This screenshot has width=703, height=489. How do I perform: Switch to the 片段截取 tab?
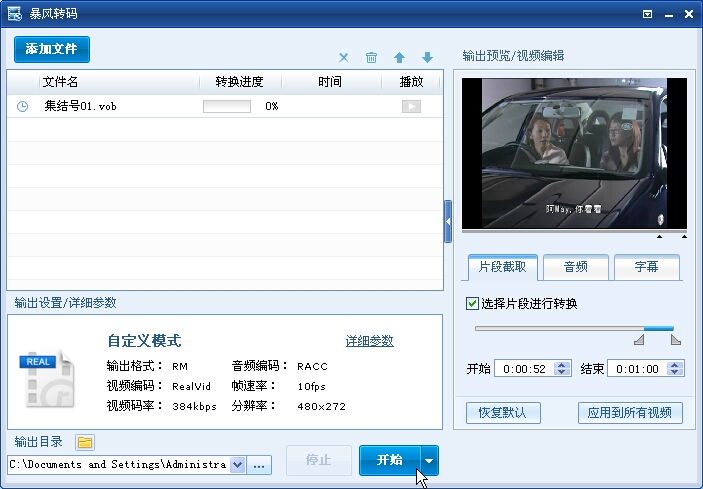click(x=502, y=267)
